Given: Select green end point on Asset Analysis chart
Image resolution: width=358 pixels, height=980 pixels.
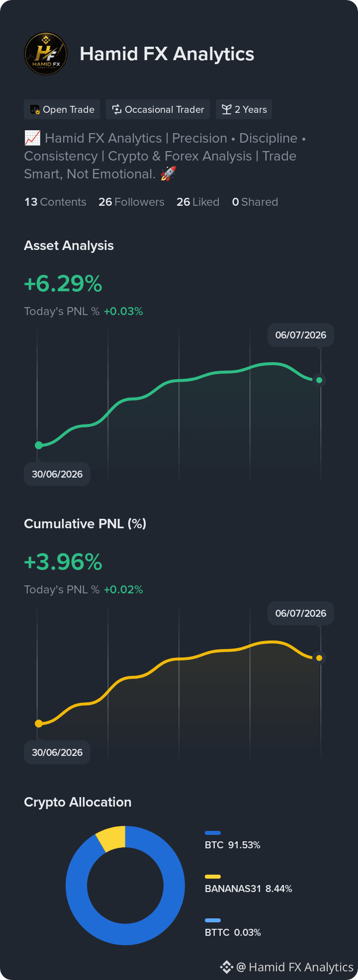Looking at the screenshot, I should (319, 380).
